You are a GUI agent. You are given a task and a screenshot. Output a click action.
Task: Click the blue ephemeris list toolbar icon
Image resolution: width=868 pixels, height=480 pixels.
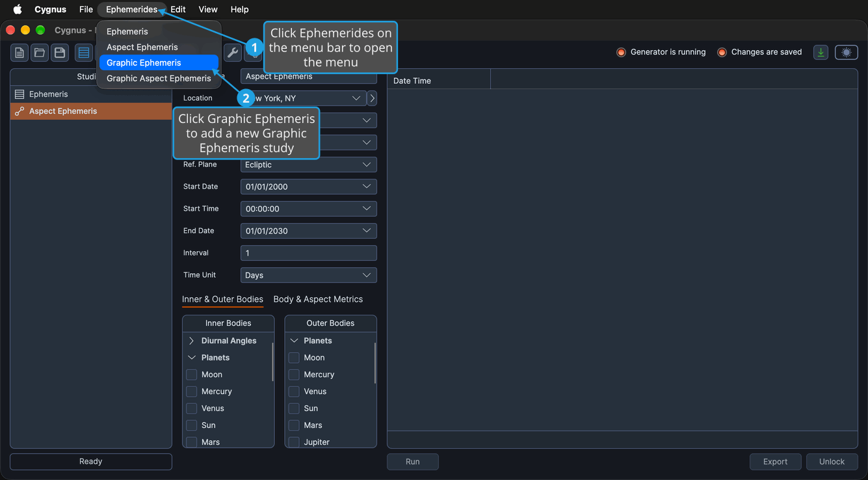(x=84, y=53)
